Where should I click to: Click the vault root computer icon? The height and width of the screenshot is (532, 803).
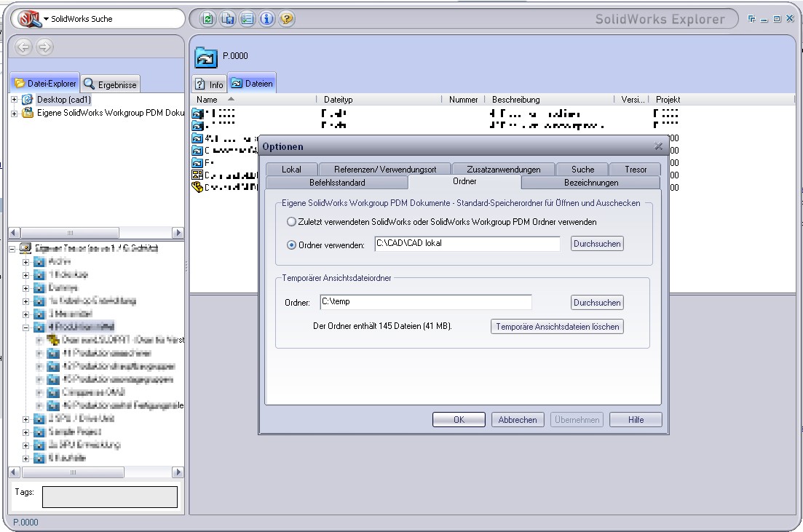pyautogui.click(x=25, y=248)
